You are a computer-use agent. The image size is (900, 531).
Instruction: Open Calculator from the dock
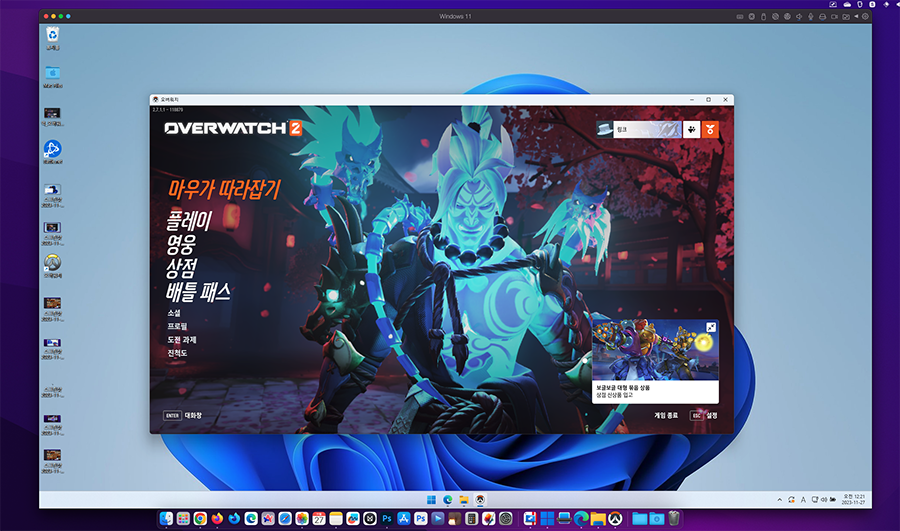point(471,519)
